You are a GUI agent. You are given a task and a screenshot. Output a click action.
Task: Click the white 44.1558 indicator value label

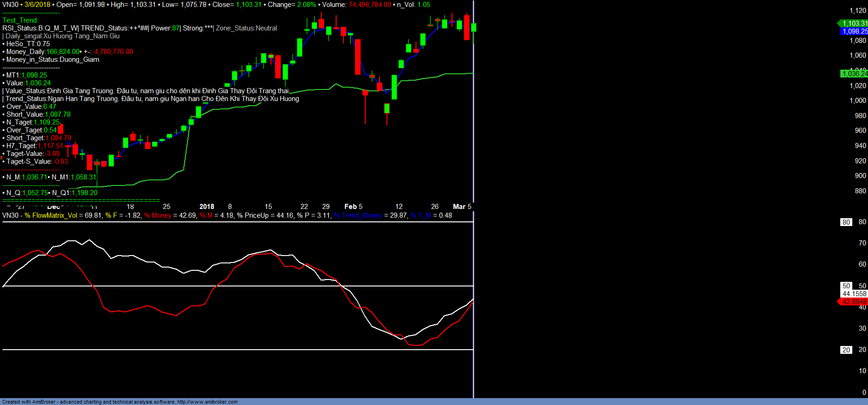click(854, 294)
